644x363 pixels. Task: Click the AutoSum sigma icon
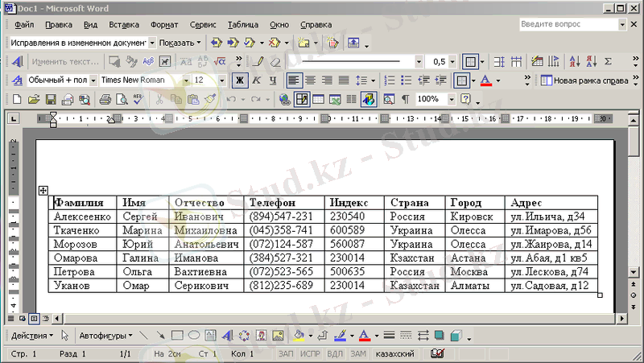[608, 61]
